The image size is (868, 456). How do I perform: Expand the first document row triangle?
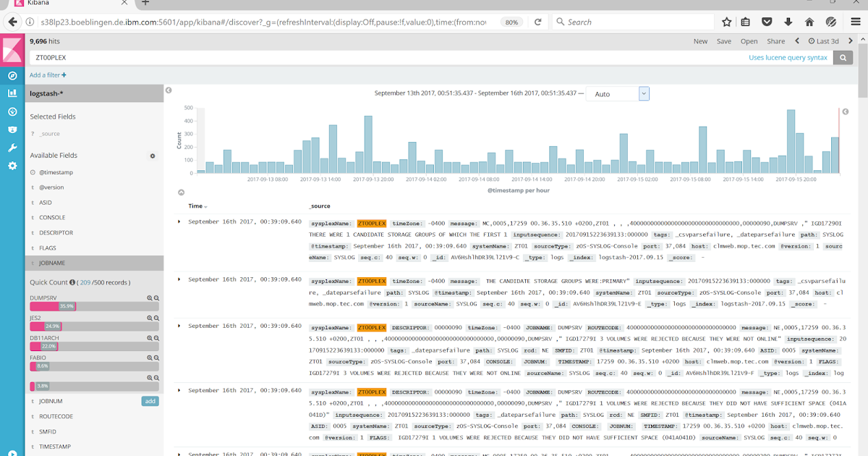[x=180, y=222]
